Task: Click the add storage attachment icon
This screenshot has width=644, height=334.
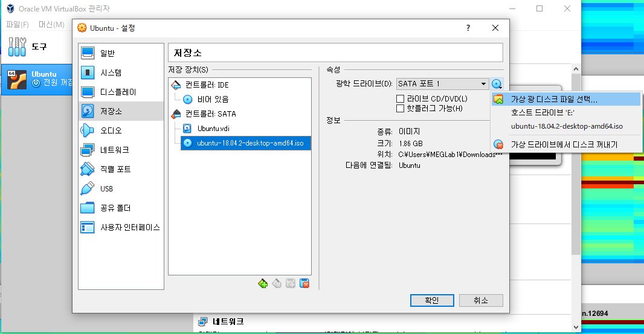Action: [x=291, y=283]
